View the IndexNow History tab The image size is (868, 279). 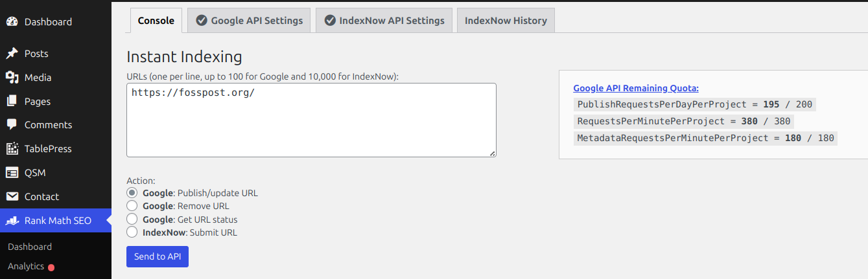coord(506,21)
